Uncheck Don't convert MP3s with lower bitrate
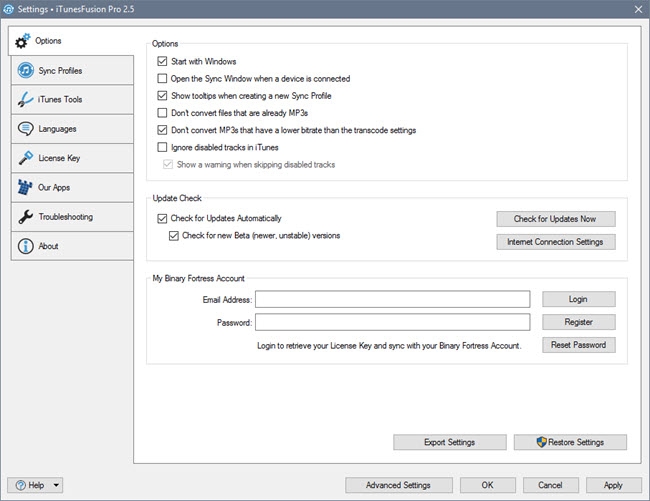The width and height of the screenshot is (650, 501). click(162, 130)
